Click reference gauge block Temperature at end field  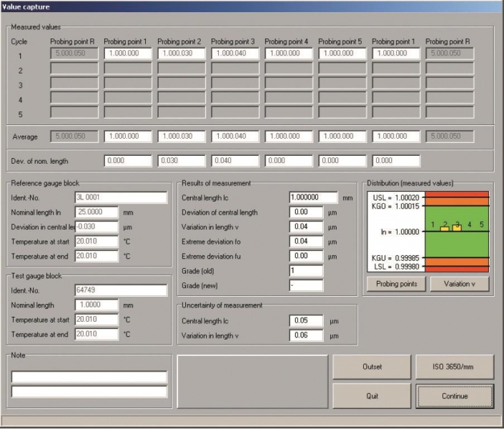click(x=97, y=256)
